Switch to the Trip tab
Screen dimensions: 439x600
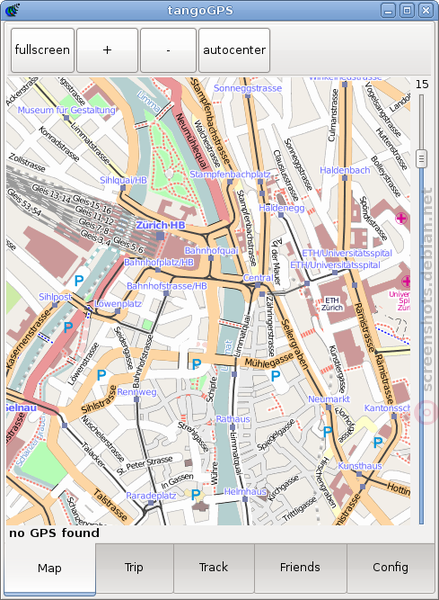134,567
